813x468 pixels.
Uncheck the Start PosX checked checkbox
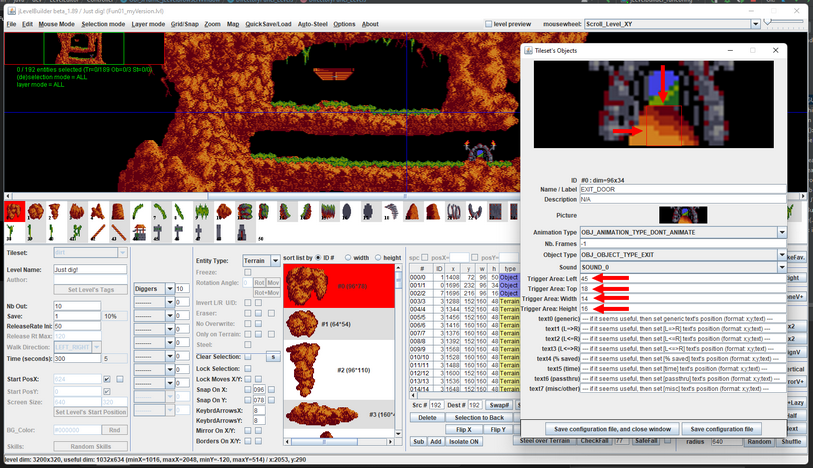pos(107,379)
